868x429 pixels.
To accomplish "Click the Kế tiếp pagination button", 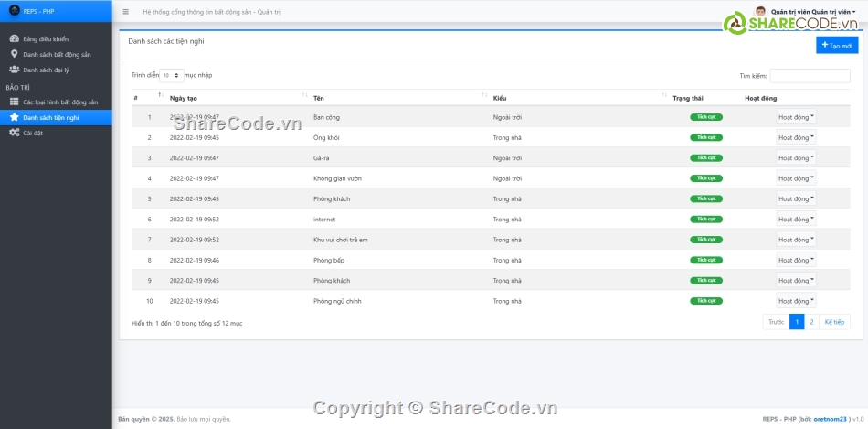I will click(834, 322).
